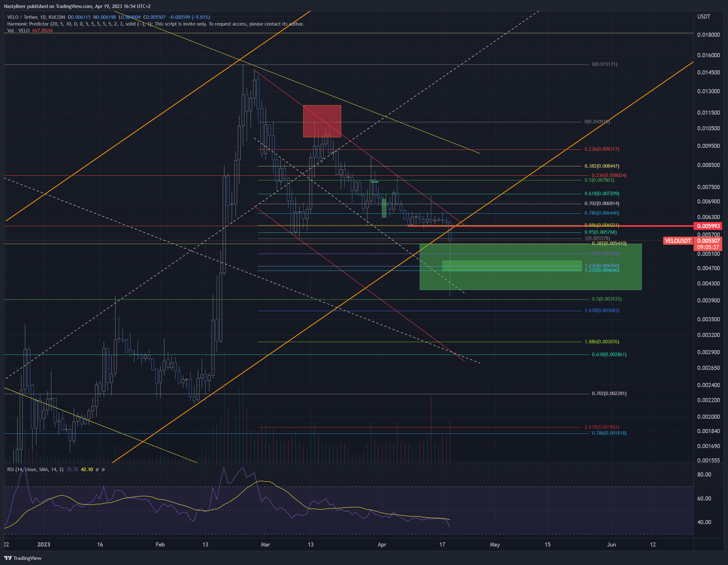728x565 pixels.
Task: Click the Vol · VELO 667.892M volume legend
Action: (30, 31)
